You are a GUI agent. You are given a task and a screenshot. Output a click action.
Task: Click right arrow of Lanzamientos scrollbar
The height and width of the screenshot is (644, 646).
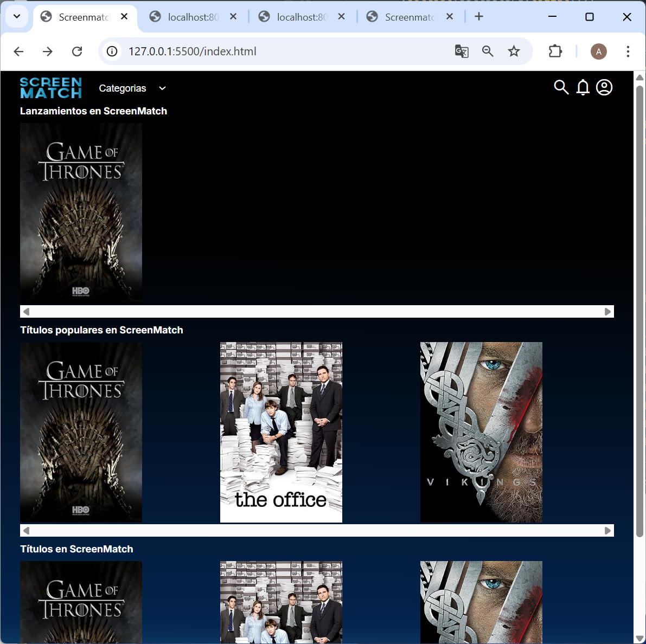tap(607, 311)
